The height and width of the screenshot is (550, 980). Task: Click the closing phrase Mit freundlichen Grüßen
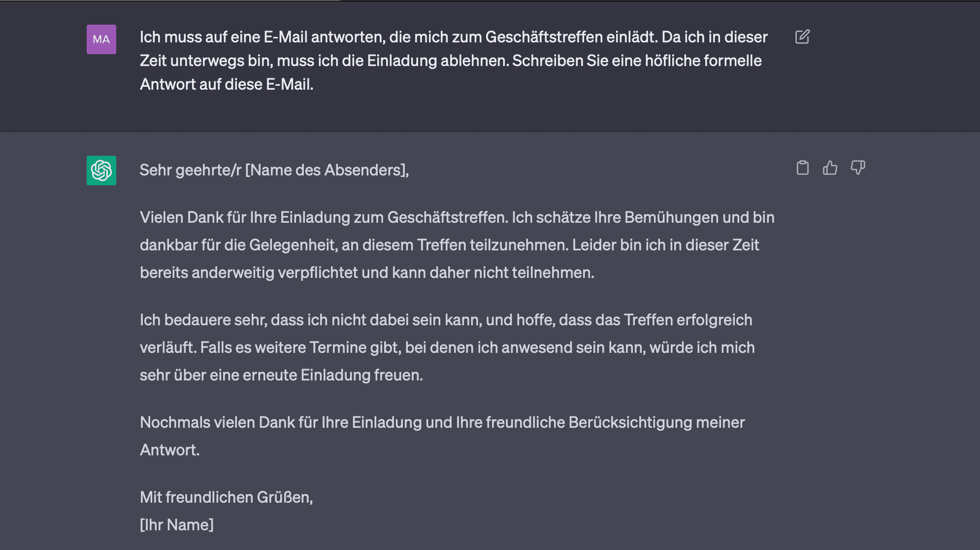pos(228,498)
